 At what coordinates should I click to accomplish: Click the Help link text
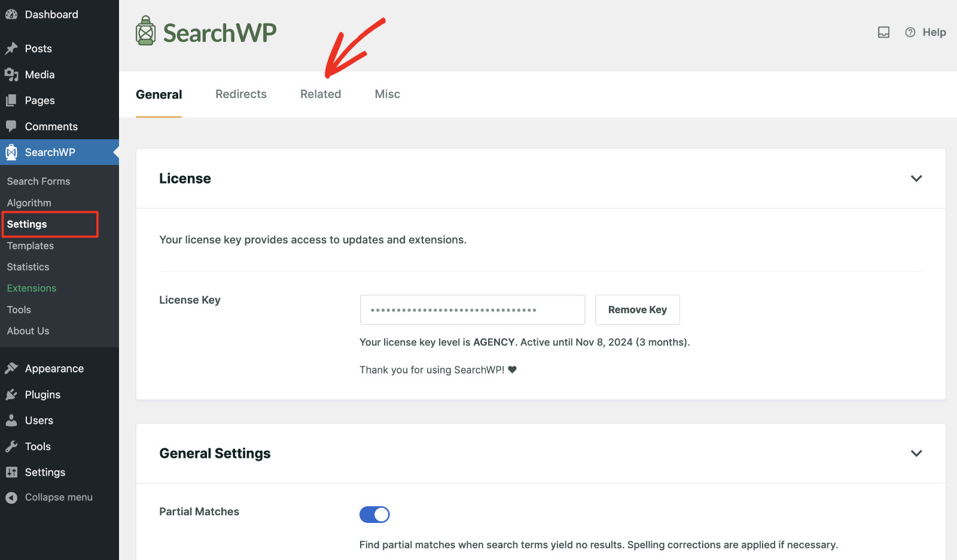click(934, 32)
